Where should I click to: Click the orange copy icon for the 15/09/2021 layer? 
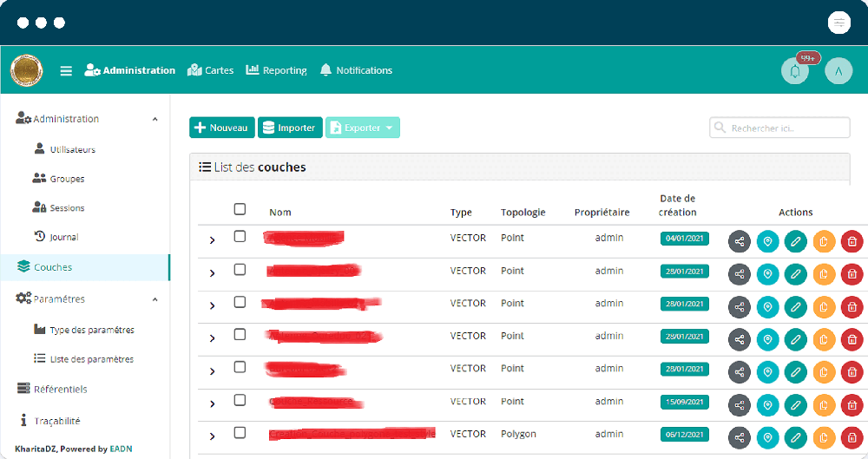tap(824, 405)
